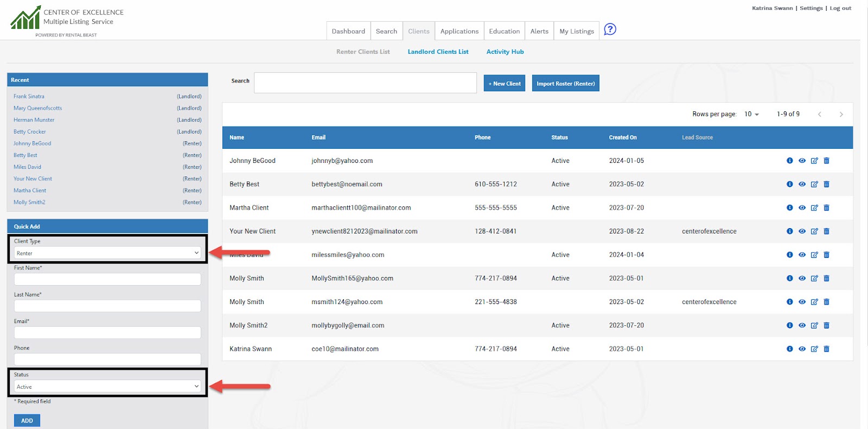The height and width of the screenshot is (429, 868).
Task: Open the help question mark icon
Action: [610, 29]
